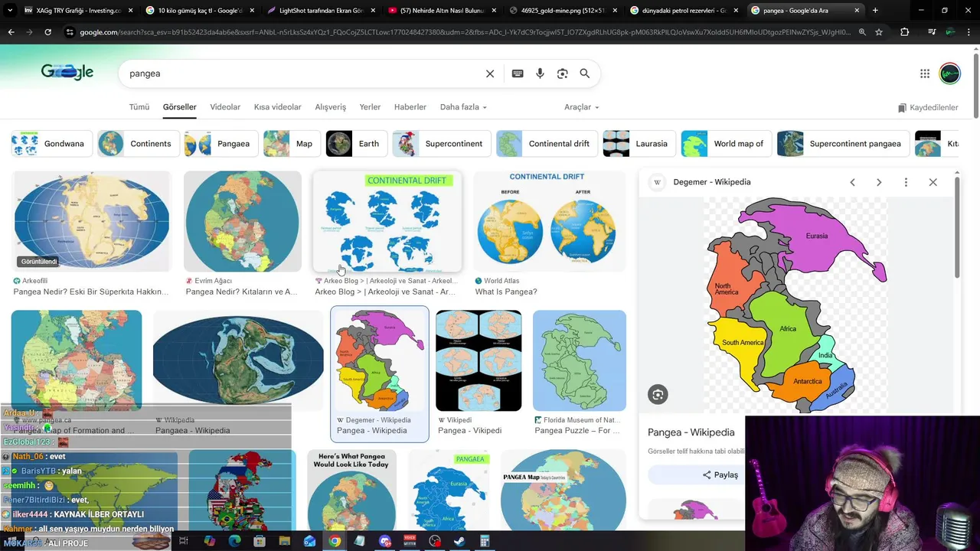Open Evrim Ağacı Pangea image result
Screen dimensions: 980x551
(243, 221)
